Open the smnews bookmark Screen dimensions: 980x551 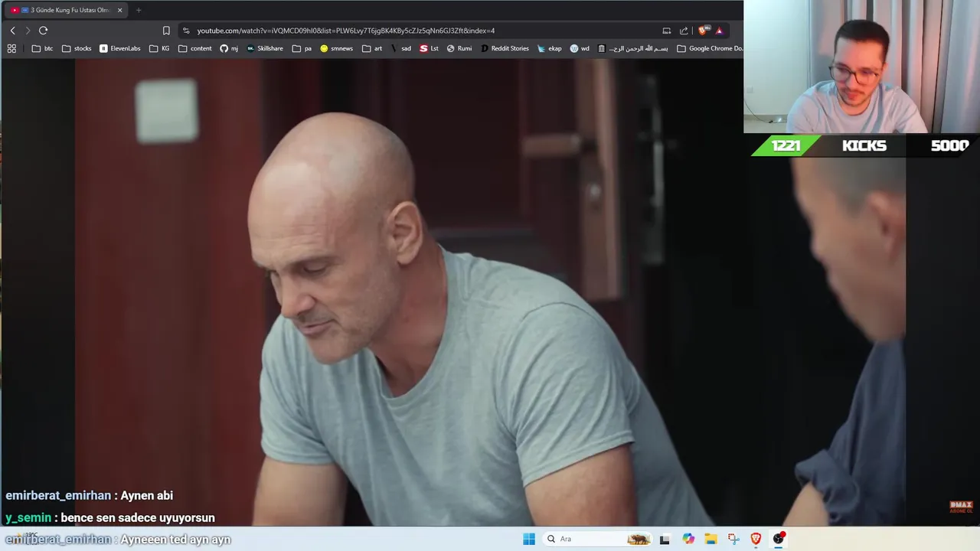337,48
